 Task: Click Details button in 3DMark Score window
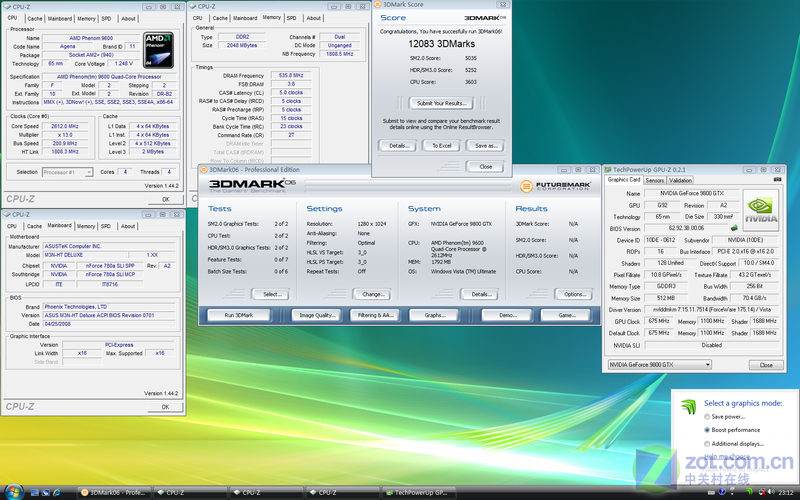[398, 146]
